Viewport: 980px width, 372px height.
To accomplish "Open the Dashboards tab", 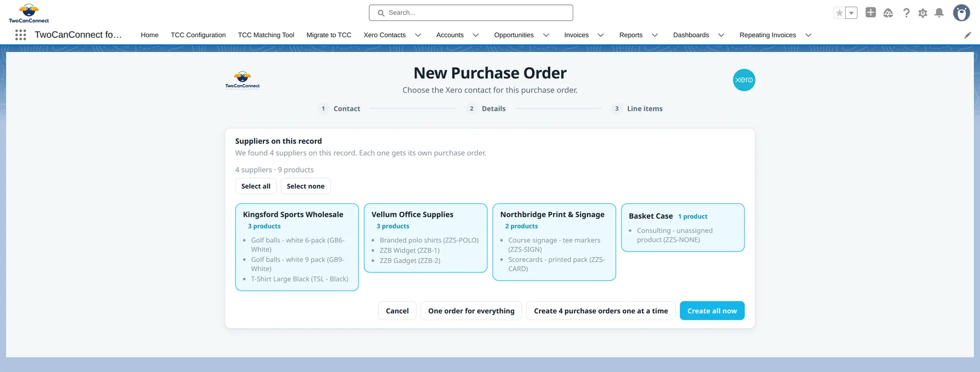I will [x=691, y=35].
